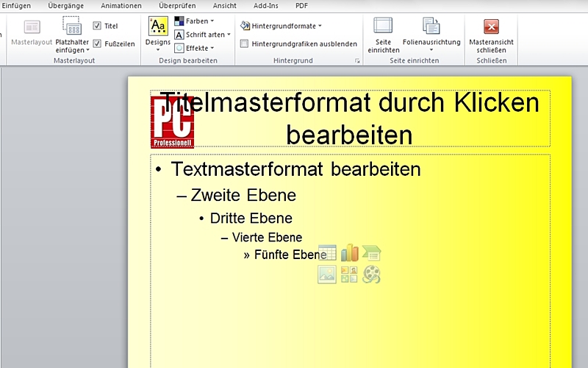The width and height of the screenshot is (588, 368).
Task: Open the Farben dropdown arrow
Action: tap(212, 21)
